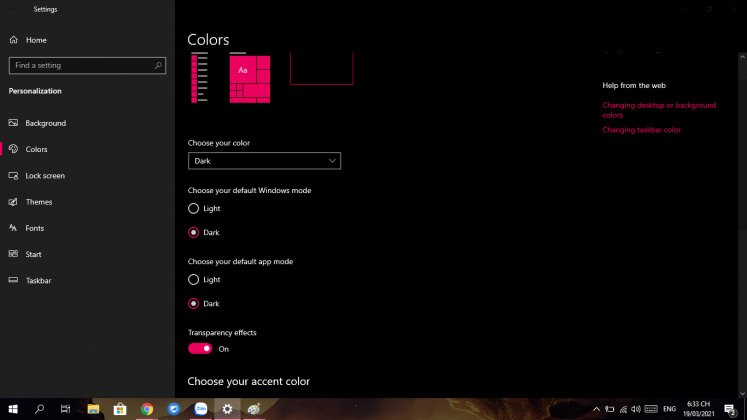The width and height of the screenshot is (747, 420).
Task: Select Dark for default Windows mode
Action: (x=194, y=232)
